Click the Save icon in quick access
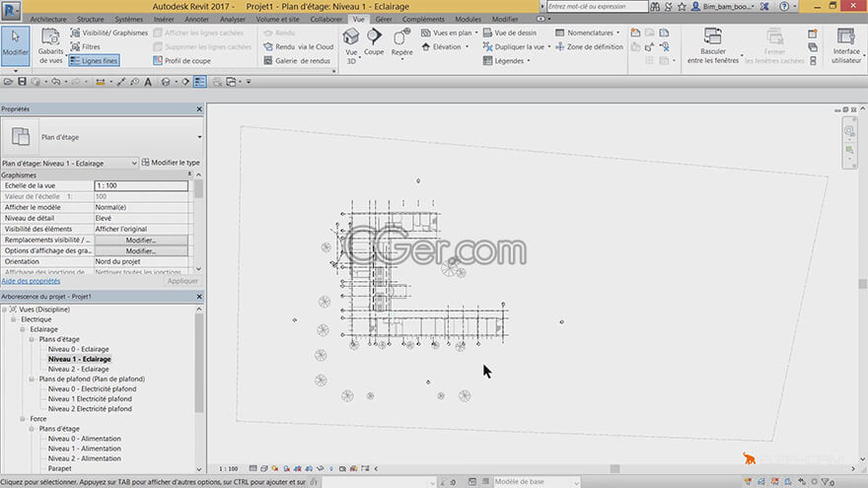The width and height of the screenshot is (868, 488). point(22,82)
